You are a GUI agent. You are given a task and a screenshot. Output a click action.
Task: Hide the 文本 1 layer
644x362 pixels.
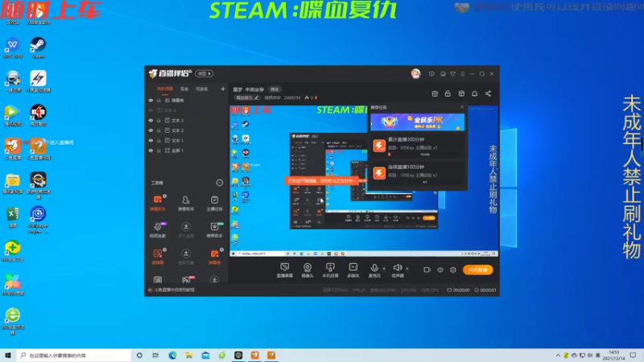(151, 140)
